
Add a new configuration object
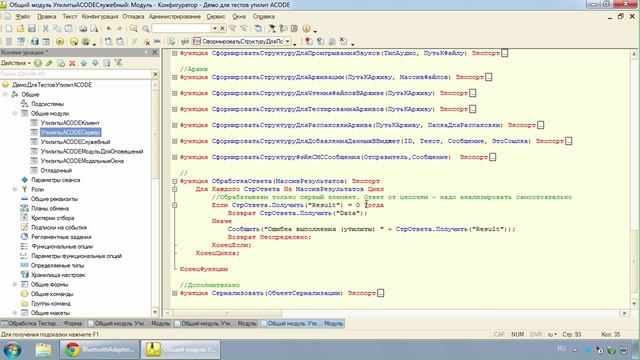pos(38,63)
